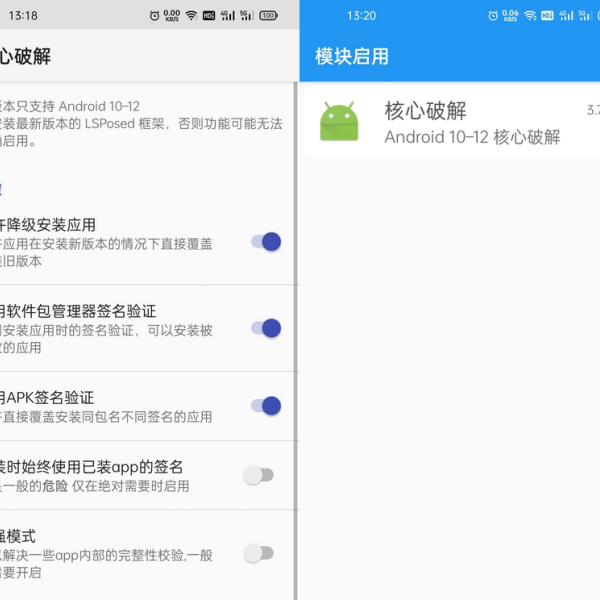This screenshot has height=600, width=600.
Task: Tap the 模块启用 header title
Action: click(352, 56)
